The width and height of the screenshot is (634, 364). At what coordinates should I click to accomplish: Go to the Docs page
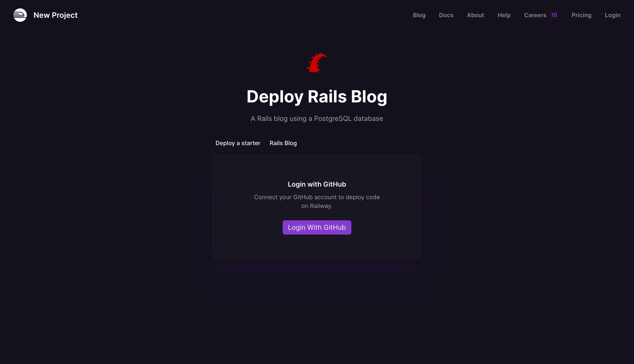pos(446,15)
